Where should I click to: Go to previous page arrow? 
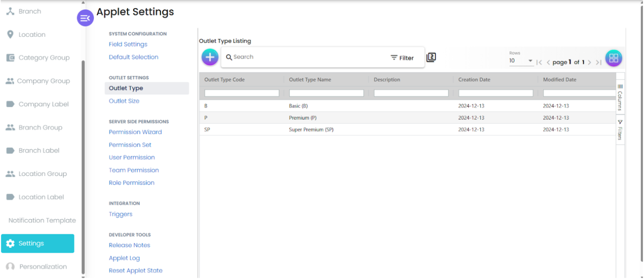(548, 62)
